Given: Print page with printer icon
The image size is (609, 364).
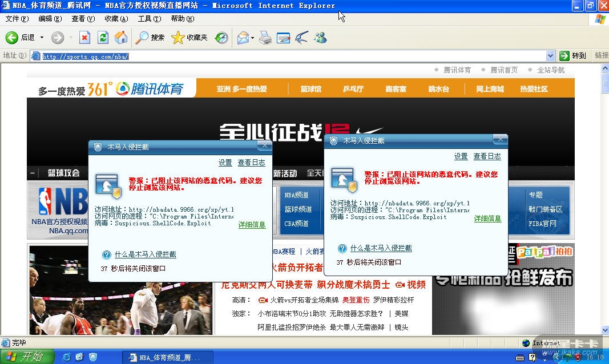Looking at the screenshot, I should point(265,37).
